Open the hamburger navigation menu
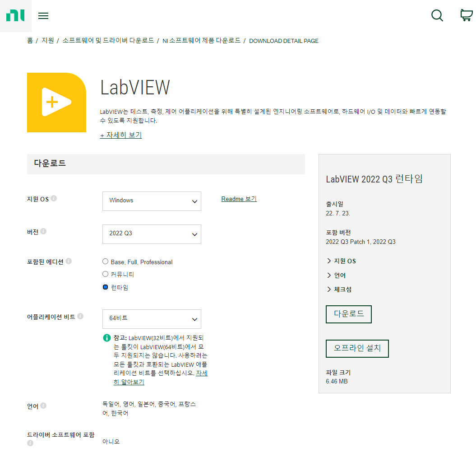The image size is (476, 467). pyautogui.click(x=43, y=15)
